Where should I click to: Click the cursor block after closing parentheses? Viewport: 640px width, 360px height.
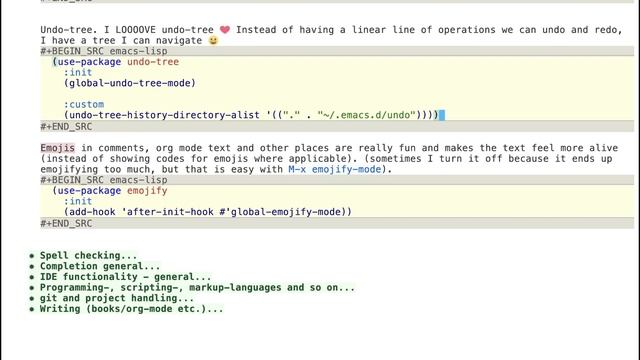pos(442,115)
